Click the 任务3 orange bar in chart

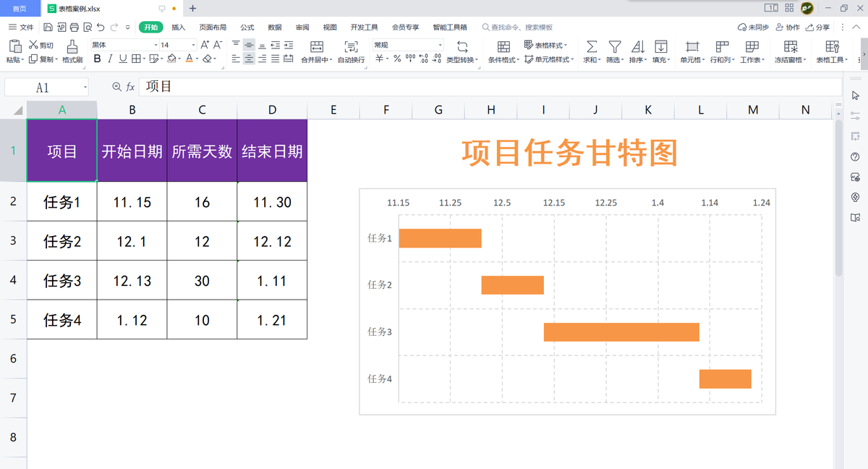(621, 332)
